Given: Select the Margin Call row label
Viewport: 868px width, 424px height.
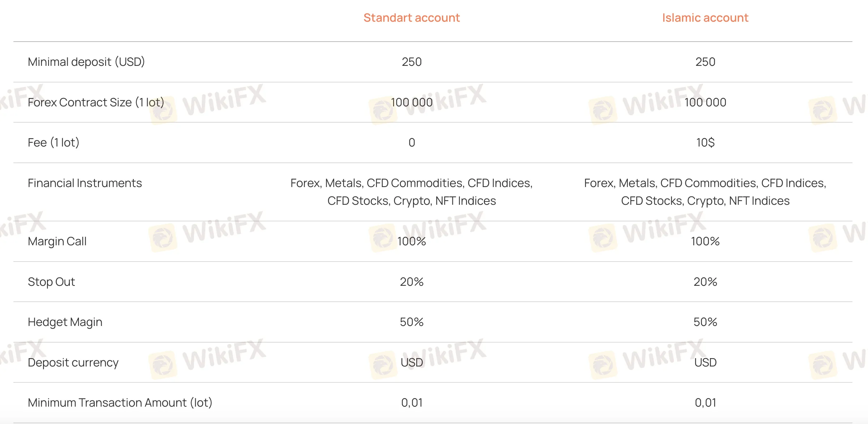Looking at the screenshot, I should (x=57, y=241).
